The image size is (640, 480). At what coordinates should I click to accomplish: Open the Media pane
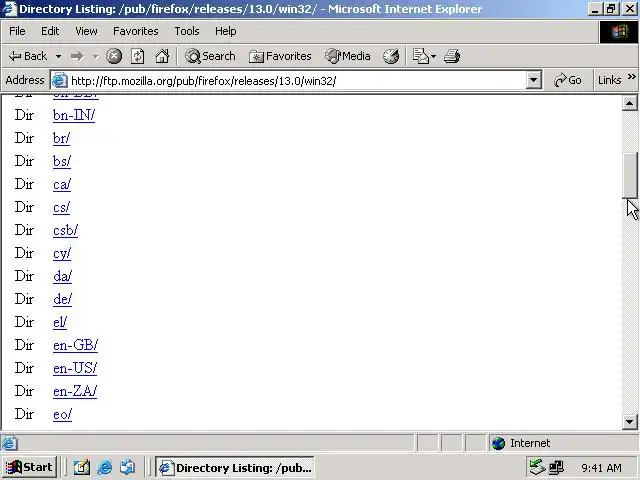348,56
